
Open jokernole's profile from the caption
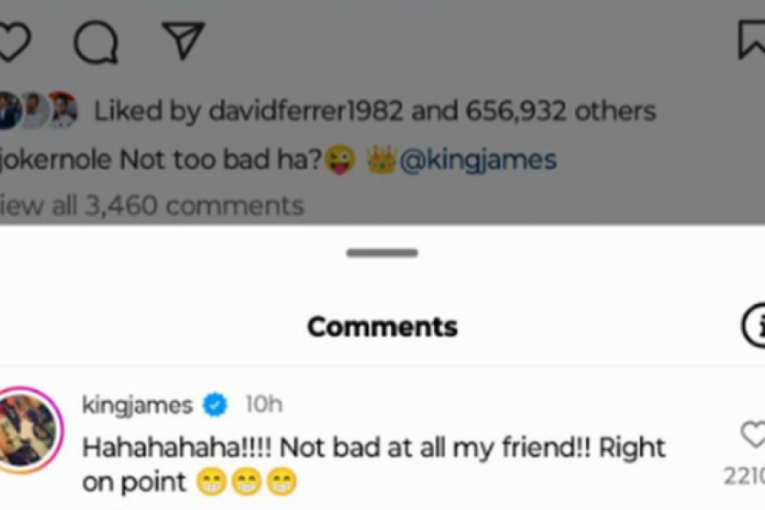point(55,160)
